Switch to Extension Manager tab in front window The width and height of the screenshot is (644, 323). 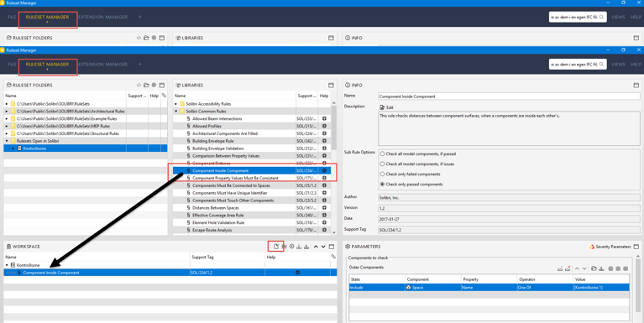[102, 64]
